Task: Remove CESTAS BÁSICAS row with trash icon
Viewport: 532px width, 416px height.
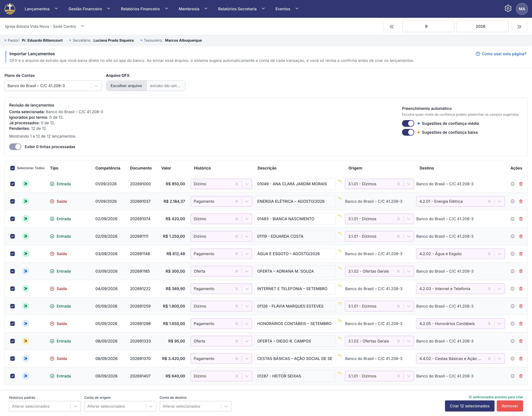Action: coord(521,359)
